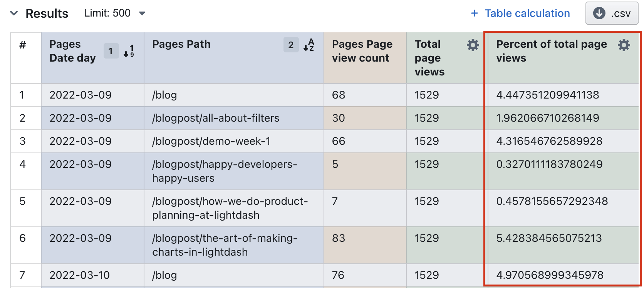Open gear settings for Total page views
The image size is (644, 288).
(x=473, y=45)
